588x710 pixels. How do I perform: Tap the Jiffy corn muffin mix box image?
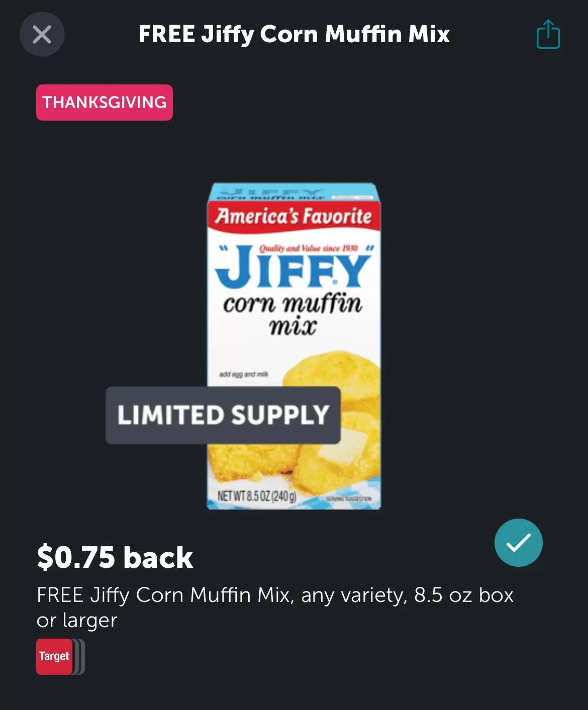click(x=294, y=346)
